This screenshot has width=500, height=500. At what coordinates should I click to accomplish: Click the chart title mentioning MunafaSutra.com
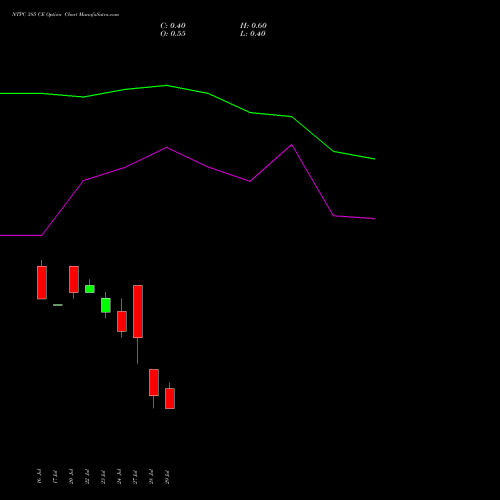pyautogui.click(x=65, y=15)
